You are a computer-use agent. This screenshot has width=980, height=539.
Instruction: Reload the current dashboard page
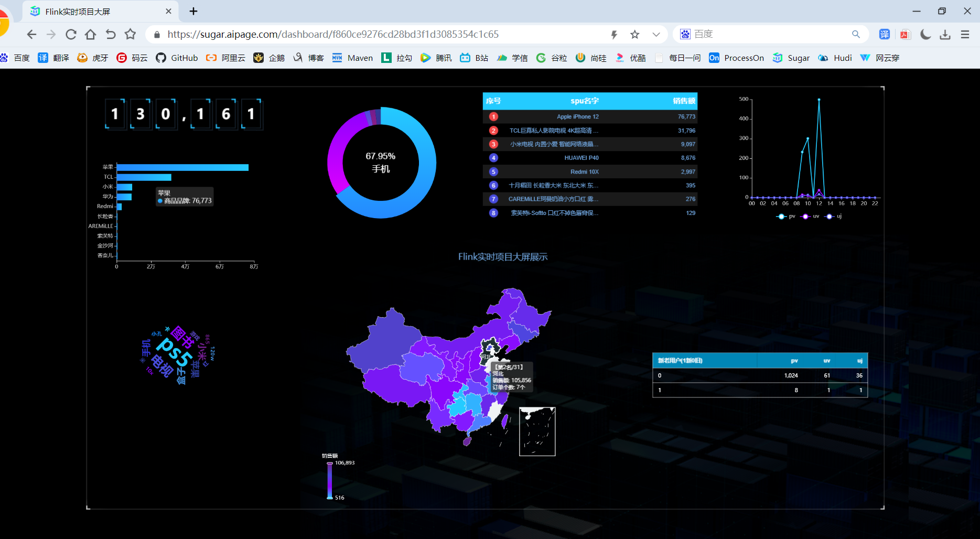[x=71, y=35]
